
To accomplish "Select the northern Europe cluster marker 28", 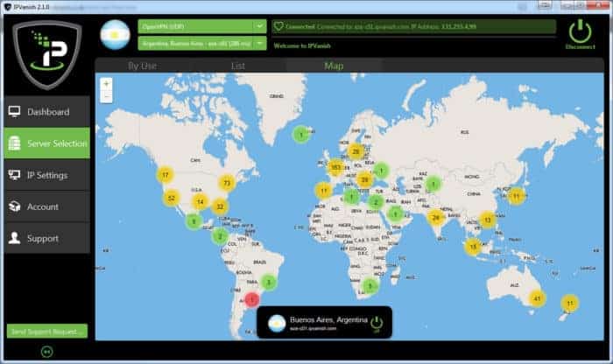I will point(356,151).
